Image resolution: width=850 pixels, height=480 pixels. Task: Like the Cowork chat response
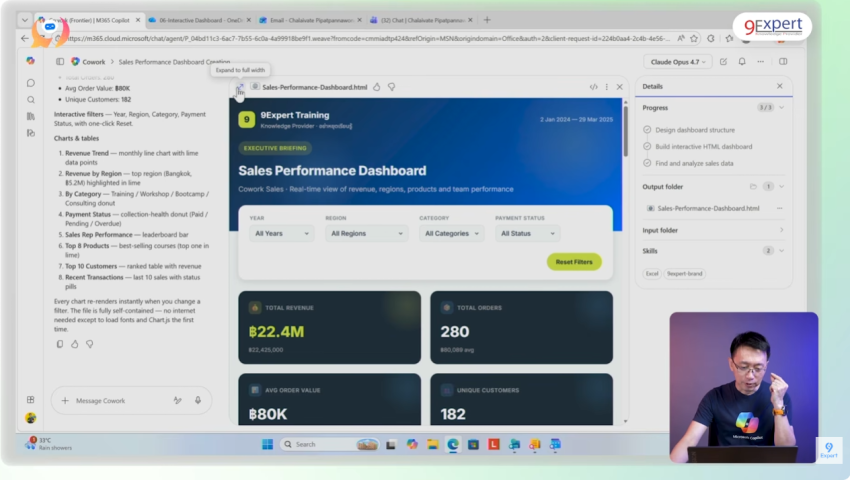tap(75, 344)
